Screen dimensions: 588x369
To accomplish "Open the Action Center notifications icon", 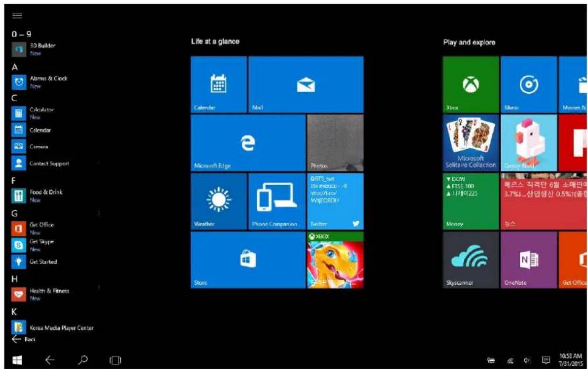I will 546,360.
